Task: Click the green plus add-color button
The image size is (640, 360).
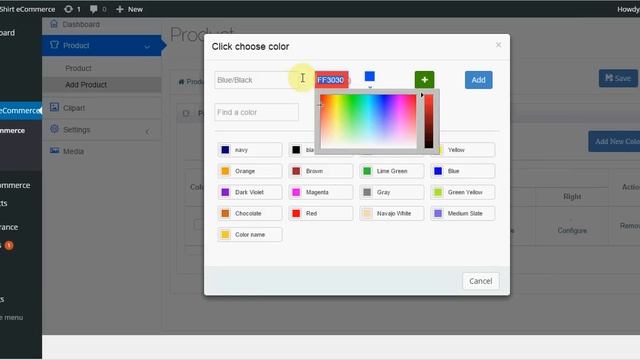Action: click(x=424, y=80)
